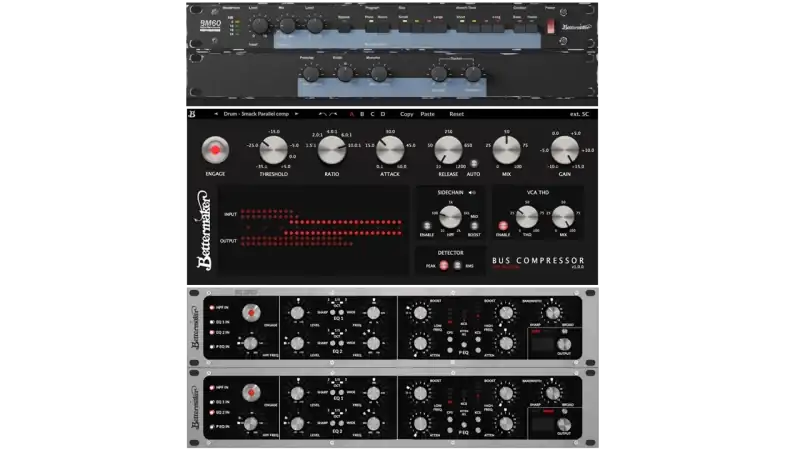800x450 pixels.
Task: Click EQ 2 LEVEL knob on upper EQ unit
Action: (x=297, y=343)
